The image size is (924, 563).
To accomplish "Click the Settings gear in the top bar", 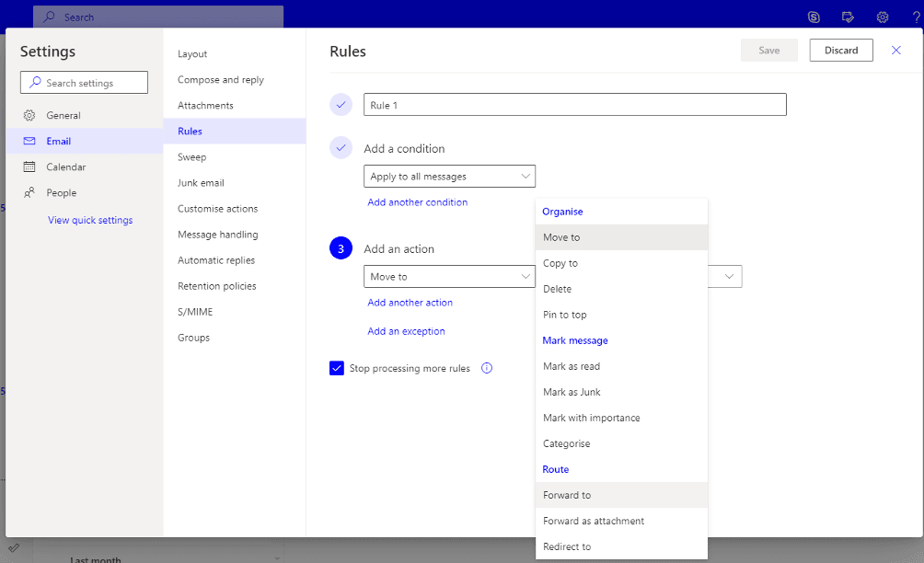I will tap(882, 17).
